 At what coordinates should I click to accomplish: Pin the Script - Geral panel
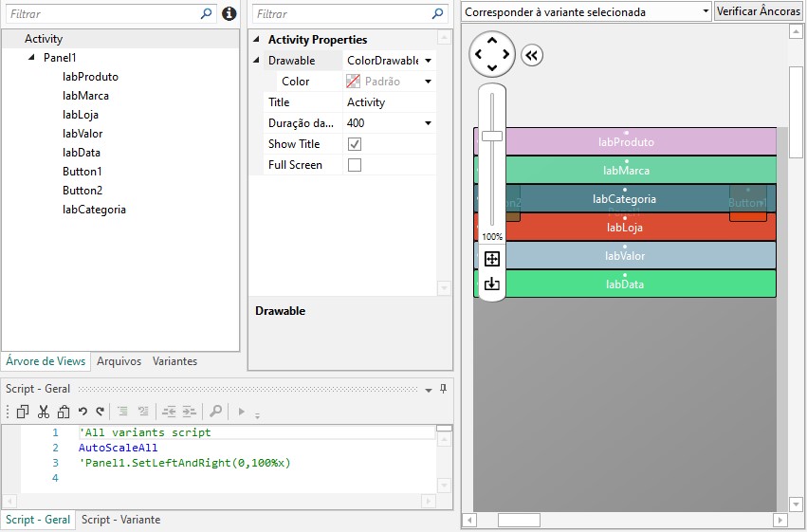(443, 389)
